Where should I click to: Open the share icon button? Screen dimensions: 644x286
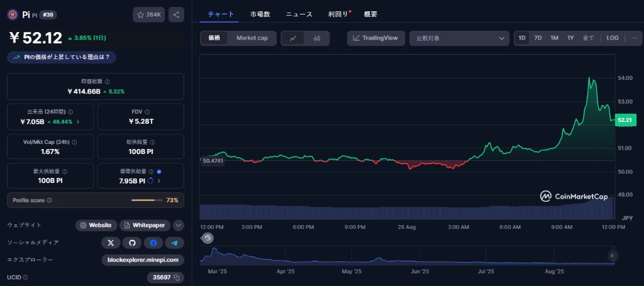(176, 15)
